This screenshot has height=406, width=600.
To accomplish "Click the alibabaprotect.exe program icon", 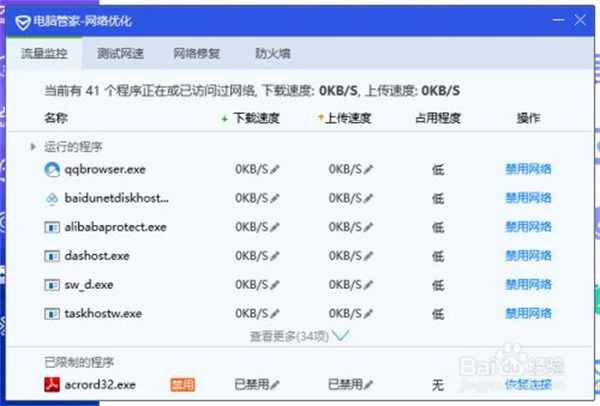I will click(52, 227).
